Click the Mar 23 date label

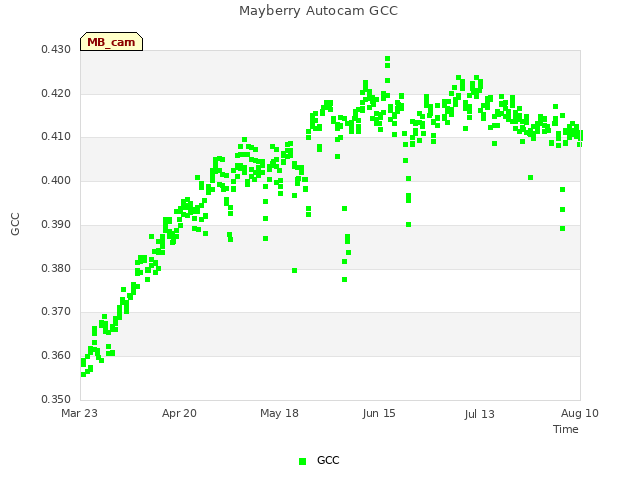tap(80, 413)
